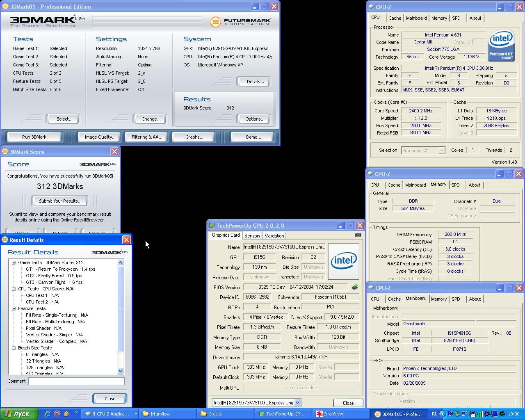This screenshot has width=525, height=420.
Task: Open Cache tab in top CPU-Z window
Action: tap(395, 18)
